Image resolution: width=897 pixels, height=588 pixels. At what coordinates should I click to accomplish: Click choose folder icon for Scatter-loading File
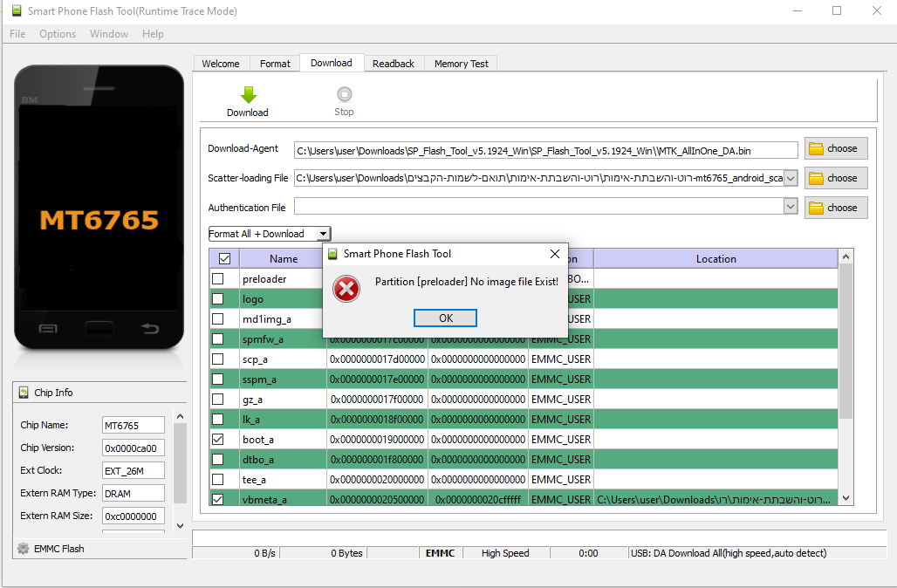(817, 178)
